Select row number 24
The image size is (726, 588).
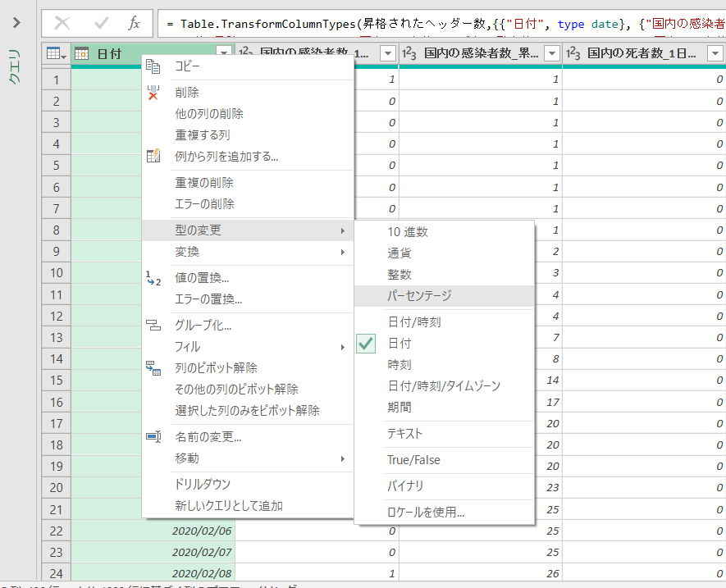click(x=56, y=573)
